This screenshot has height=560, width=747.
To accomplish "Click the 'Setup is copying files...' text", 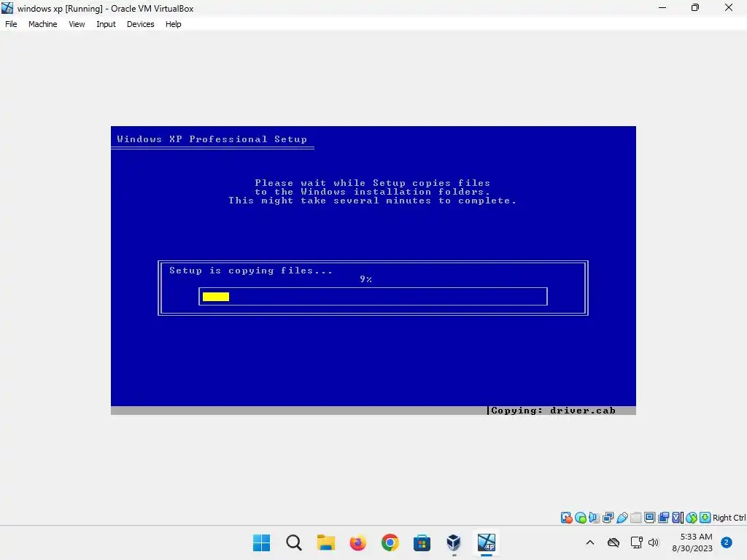I will (251, 271).
